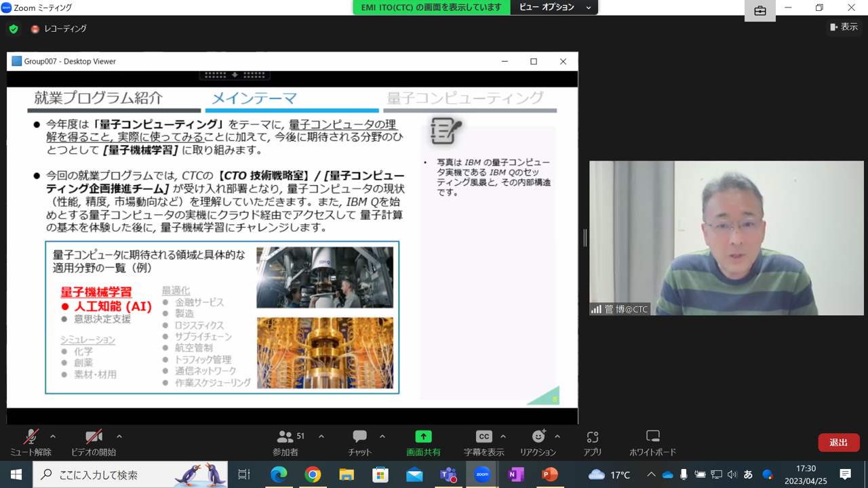Select the 量子コンピューティング slide heading
The width and height of the screenshot is (868, 488).
(x=465, y=98)
